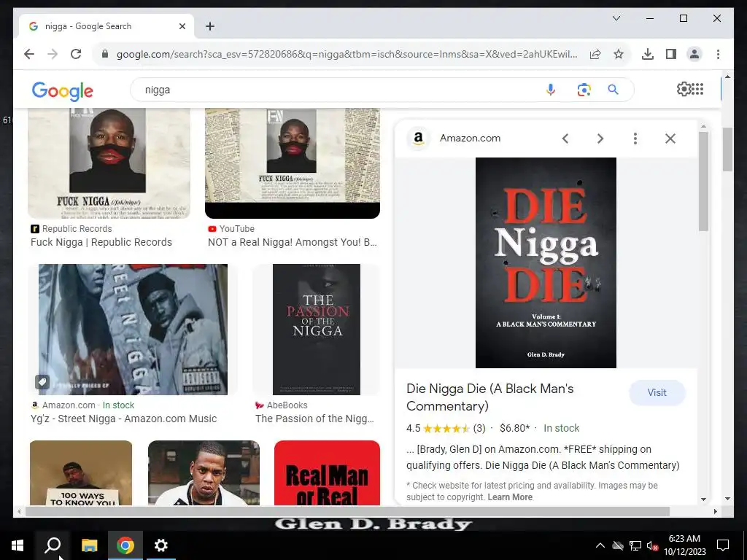This screenshot has height=560, width=747.
Task: Open the tab search chevron
Action: (x=616, y=18)
